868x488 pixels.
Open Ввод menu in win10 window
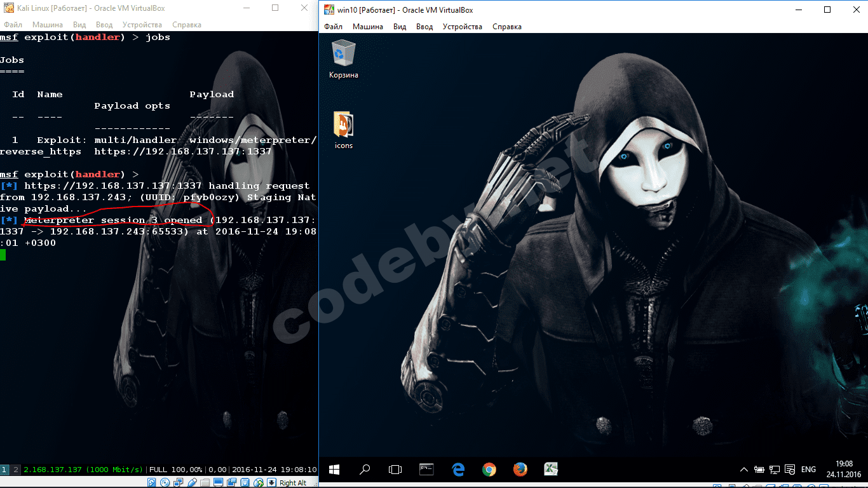[x=424, y=27]
